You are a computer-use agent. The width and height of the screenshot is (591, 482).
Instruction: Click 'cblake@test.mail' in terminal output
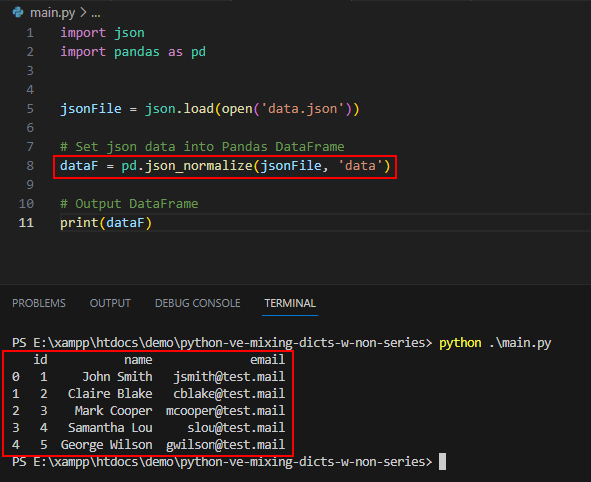click(229, 394)
